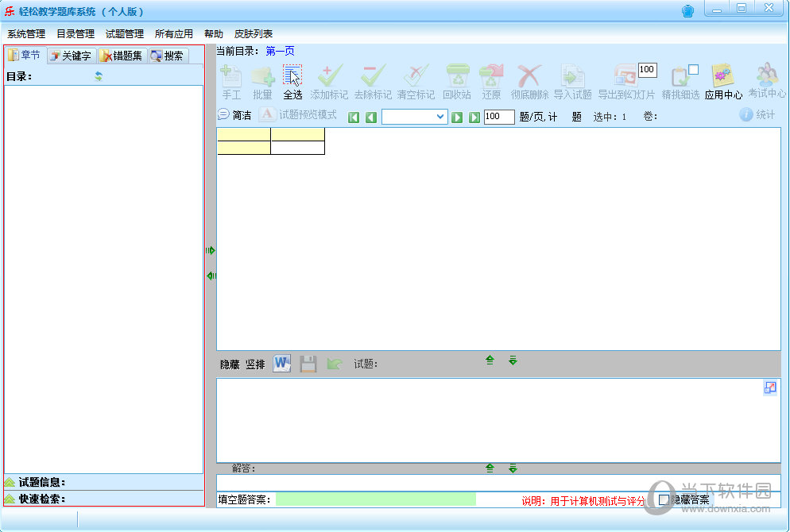This screenshot has width=790, height=532.
Task: Toggle the checkbox above 精挑细选
Action: coord(693,69)
